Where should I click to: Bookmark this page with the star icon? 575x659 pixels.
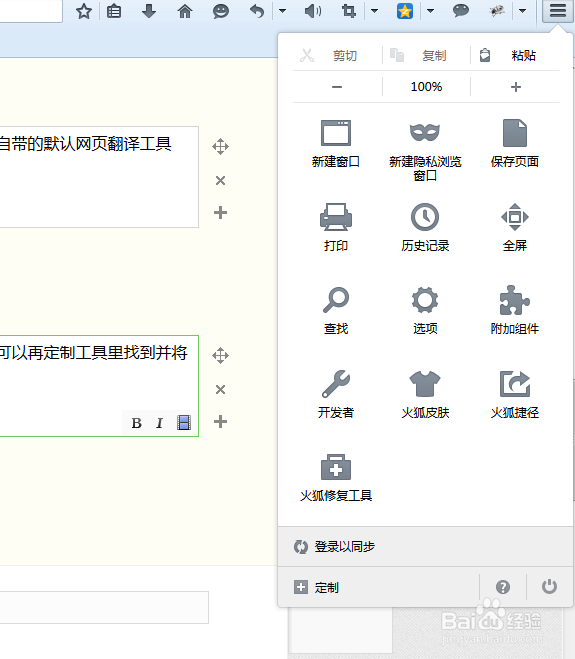(x=84, y=11)
